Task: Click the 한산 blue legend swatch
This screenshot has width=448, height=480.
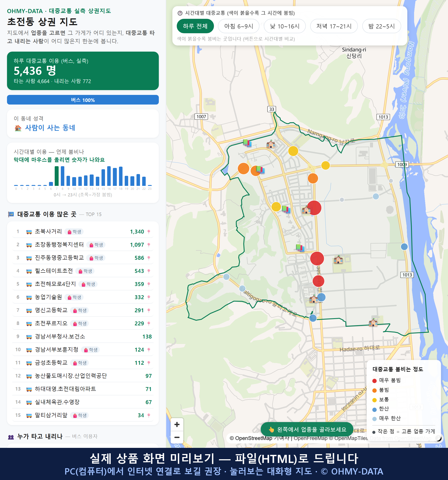Action: [374, 410]
